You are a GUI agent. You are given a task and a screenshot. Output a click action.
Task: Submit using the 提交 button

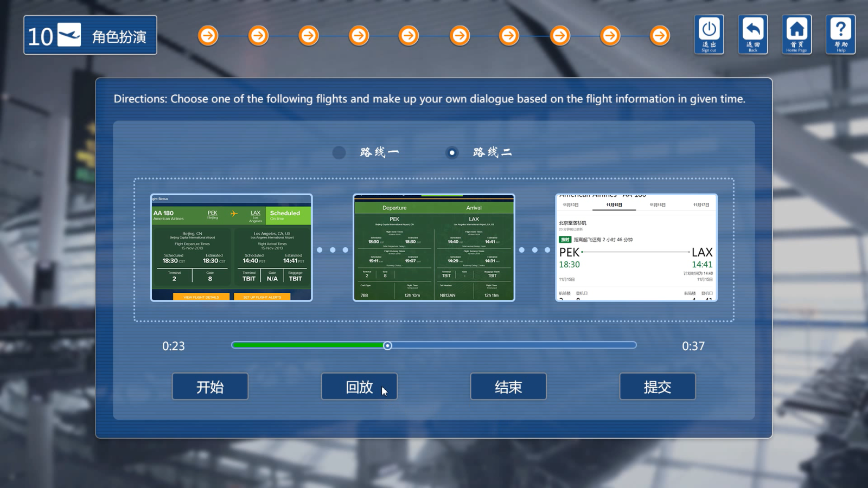[657, 387]
